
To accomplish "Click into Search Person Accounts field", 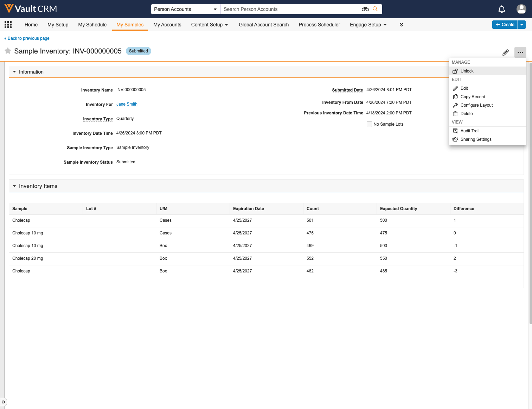I will (x=290, y=9).
